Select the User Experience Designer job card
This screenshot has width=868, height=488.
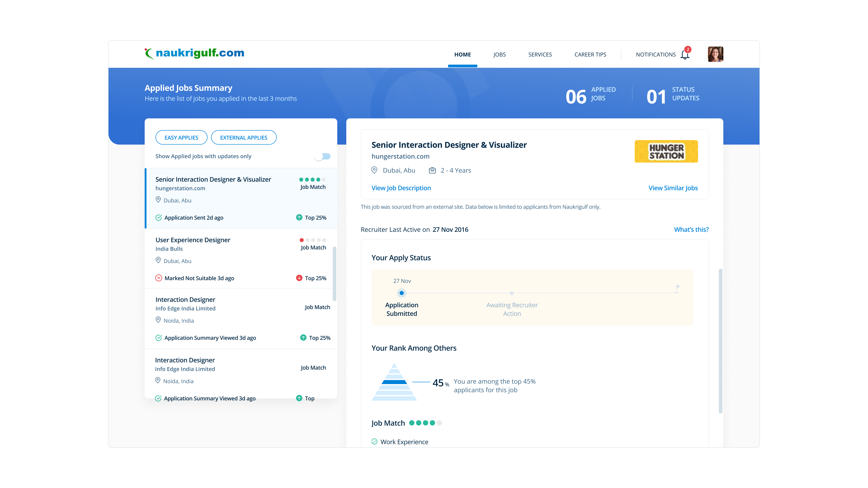tap(241, 259)
